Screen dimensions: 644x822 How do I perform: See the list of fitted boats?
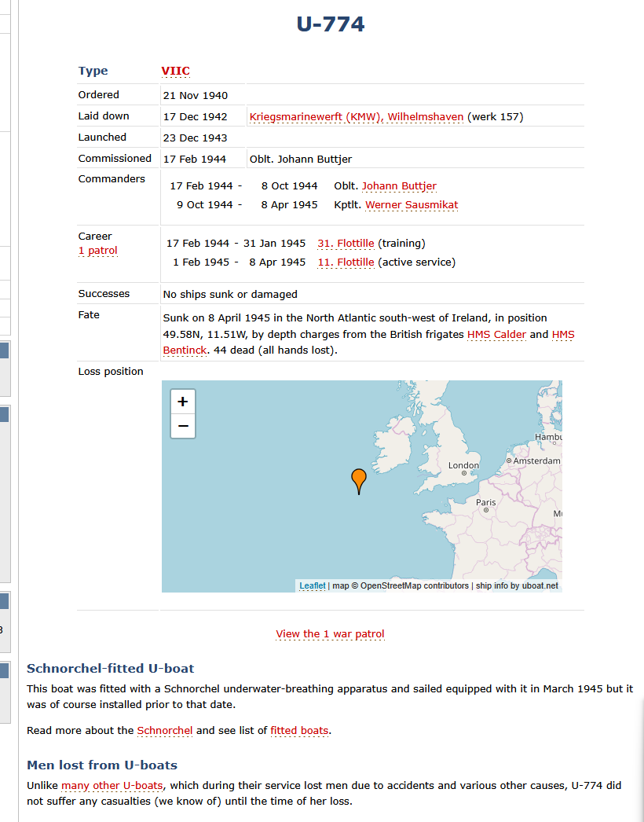click(x=299, y=730)
